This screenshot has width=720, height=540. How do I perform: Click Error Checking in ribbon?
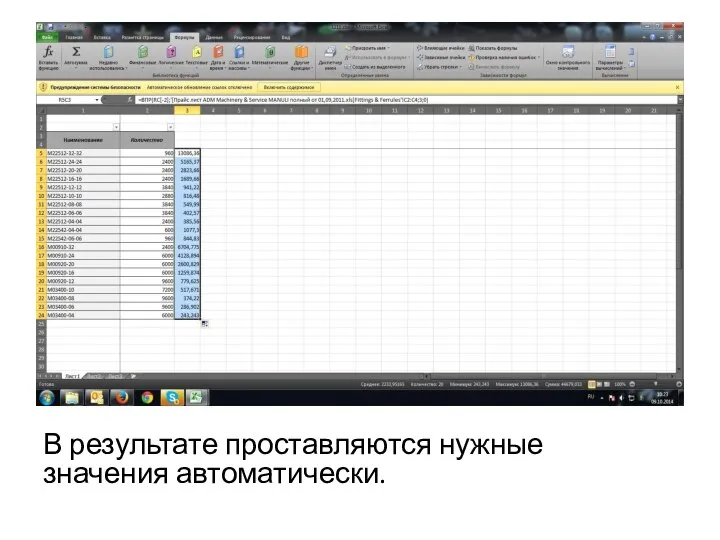pos(502,57)
